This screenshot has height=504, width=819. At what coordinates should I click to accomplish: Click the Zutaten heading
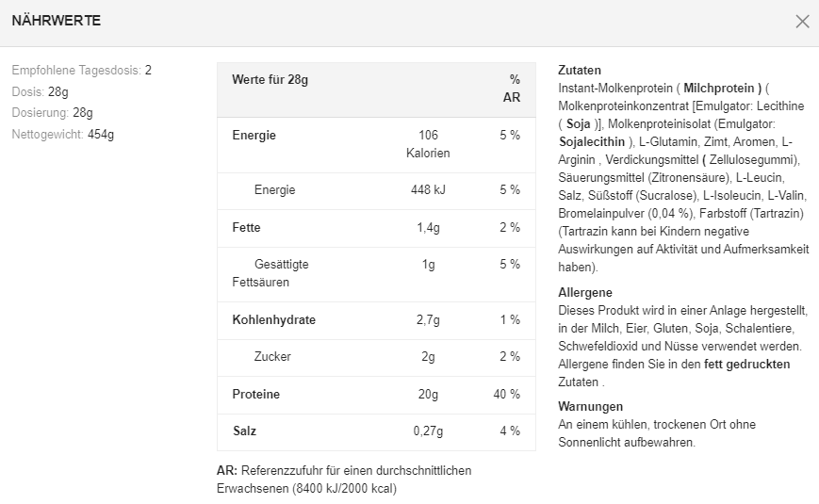[580, 71]
